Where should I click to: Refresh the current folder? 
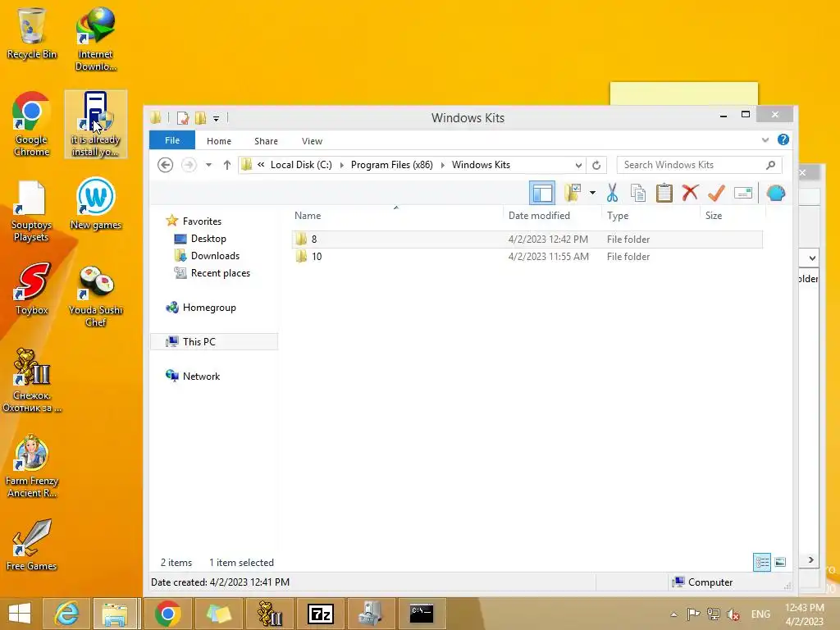pyautogui.click(x=596, y=165)
